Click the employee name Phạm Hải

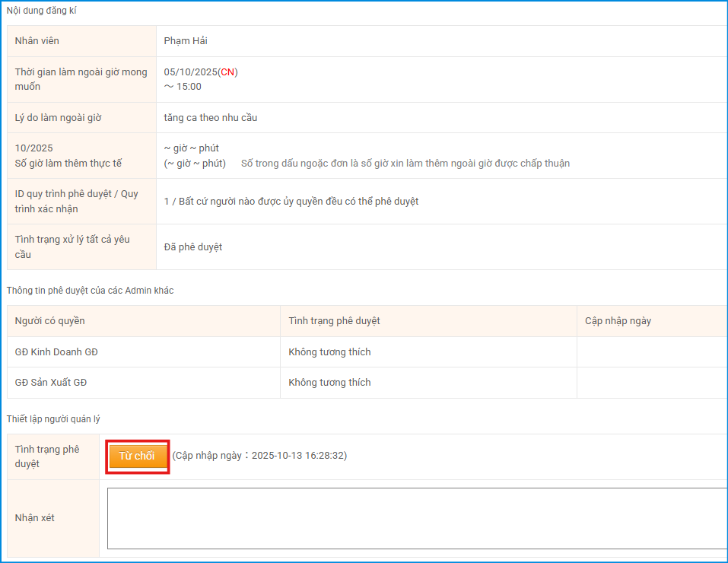[x=186, y=41]
